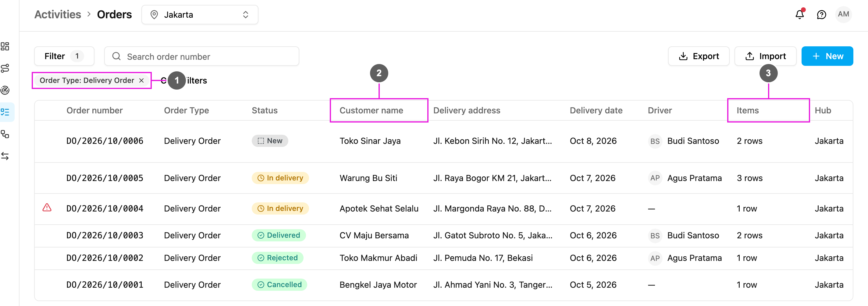Viewport: 868px width, 306px height.
Task: Open the hierarchy nodes icon in sidebar
Action: click(x=5, y=134)
